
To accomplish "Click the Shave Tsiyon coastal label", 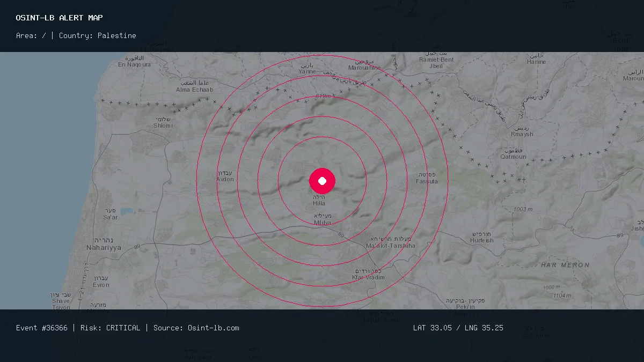I will coord(61,301).
